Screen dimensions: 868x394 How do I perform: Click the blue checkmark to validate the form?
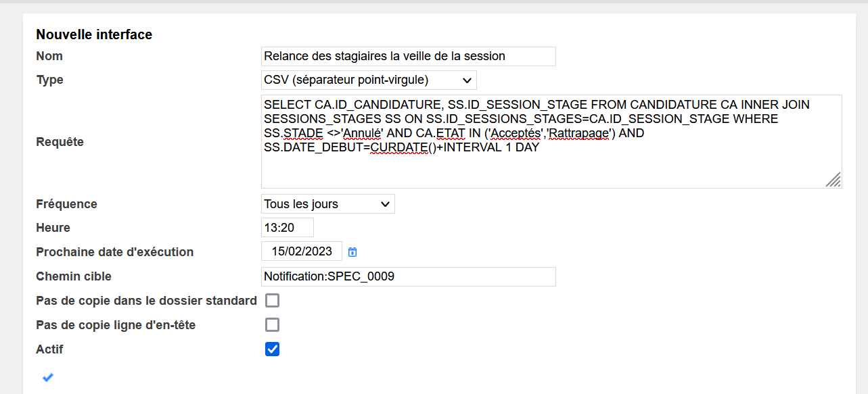tap(47, 377)
